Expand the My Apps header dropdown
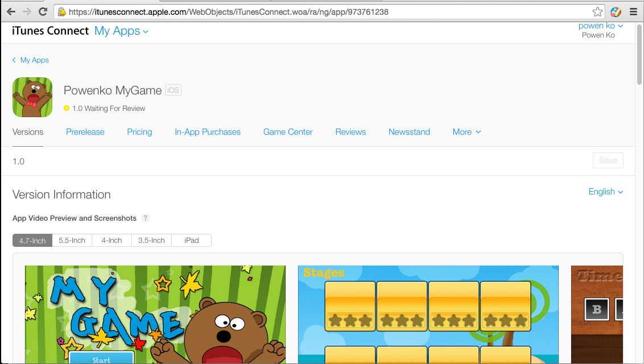 121,31
